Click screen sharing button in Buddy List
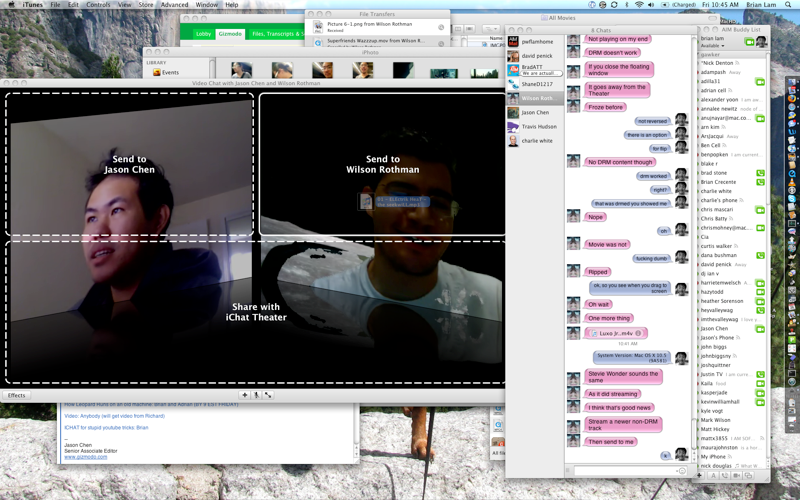Viewport: 800px width, 500px height. [748, 476]
